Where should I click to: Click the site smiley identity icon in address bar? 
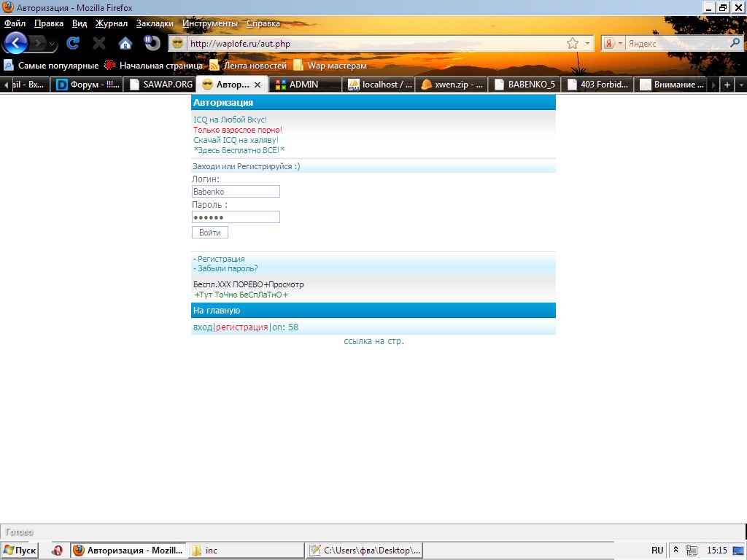pos(178,43)
